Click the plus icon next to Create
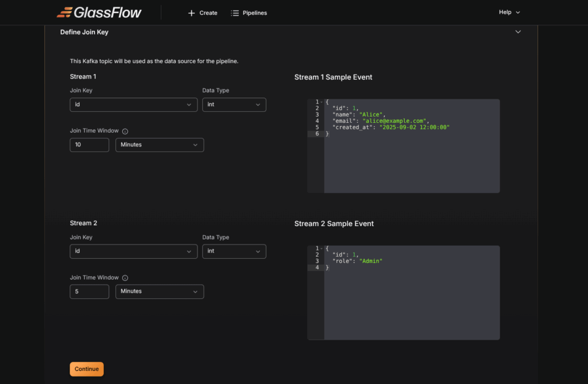This screenshot has height=384, width=588. pos(192,13)
